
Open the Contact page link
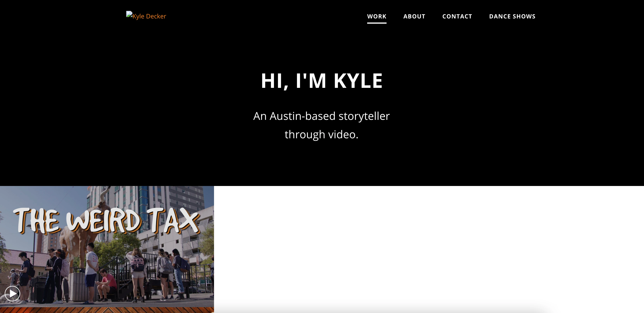pos(457,16)
